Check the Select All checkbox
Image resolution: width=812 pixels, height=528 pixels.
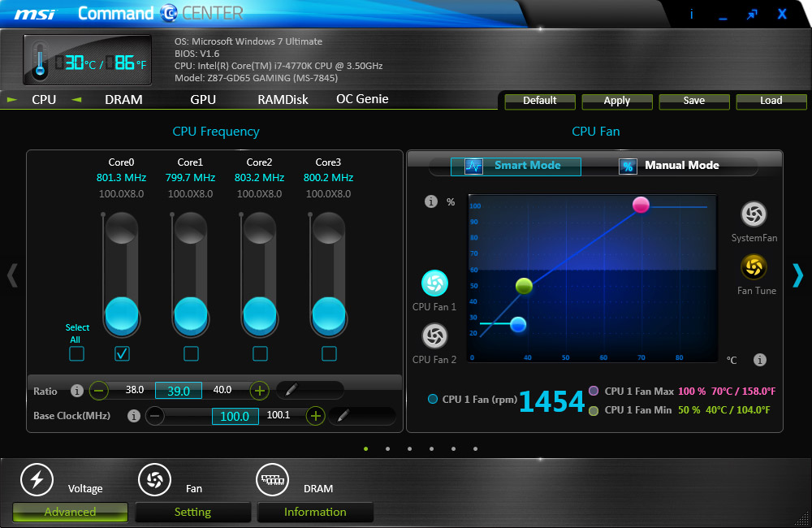coord(76,353)
